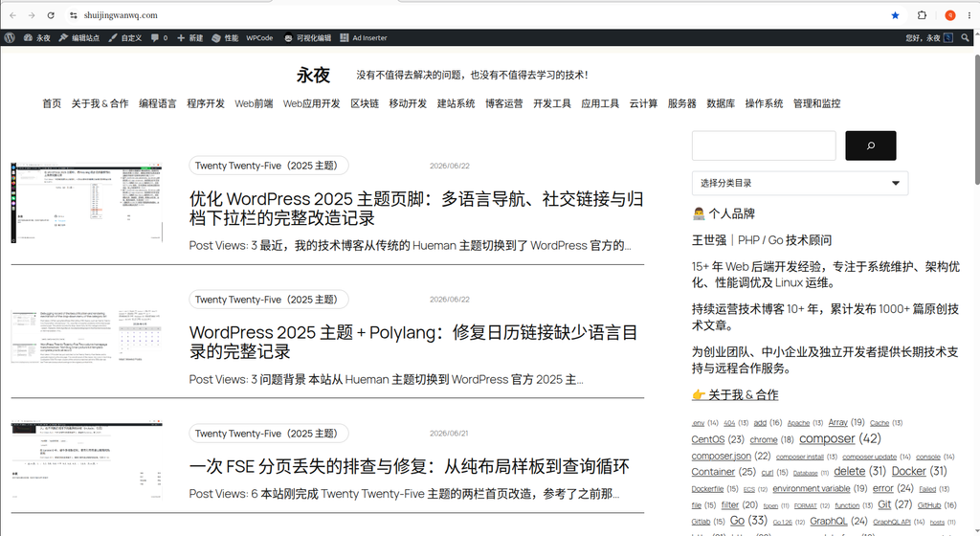Click the 永夜 site title
The width and height of the screenshot is (980, 536).
[313, 75]
